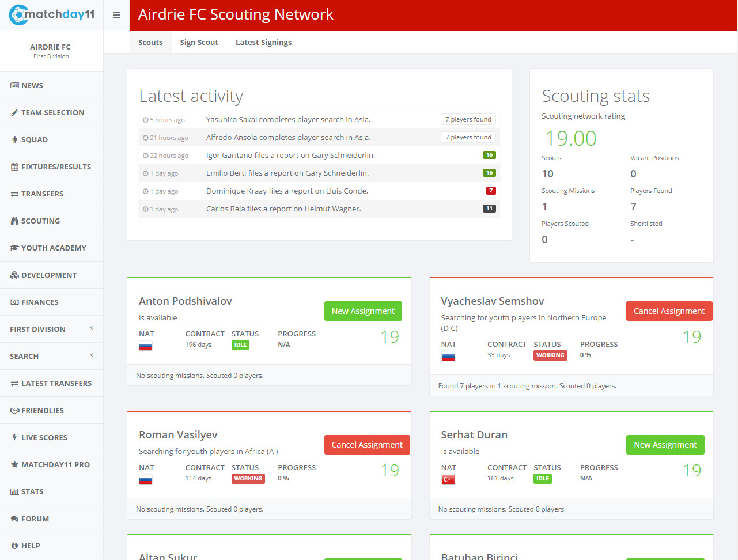Toggle the hamburger sidebar menu
This screenshot has height=560, width=738.
point(116,15)
